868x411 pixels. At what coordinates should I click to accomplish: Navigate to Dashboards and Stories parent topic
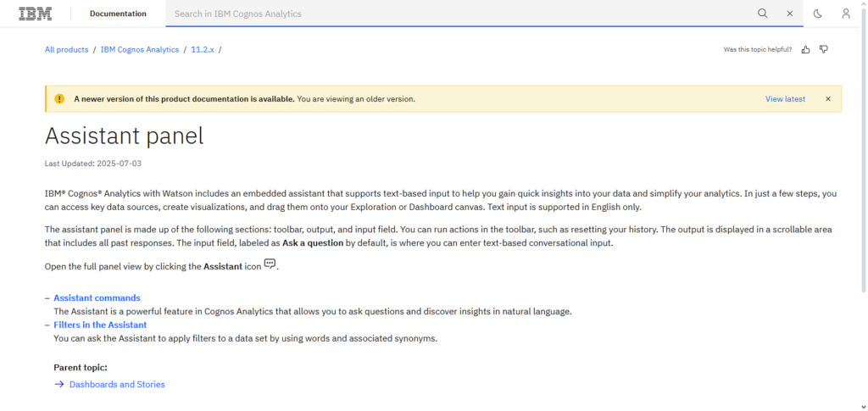point(117,385)
